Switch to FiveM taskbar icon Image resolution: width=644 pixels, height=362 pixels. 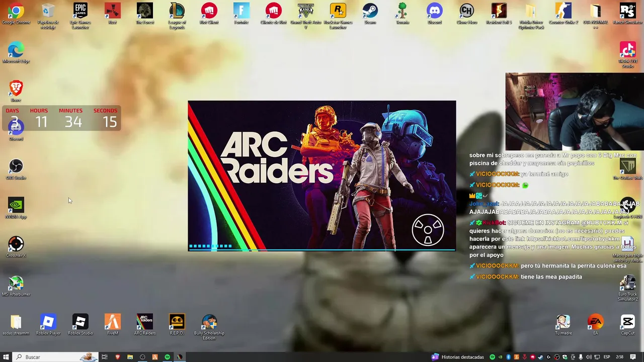coord(155,357)
